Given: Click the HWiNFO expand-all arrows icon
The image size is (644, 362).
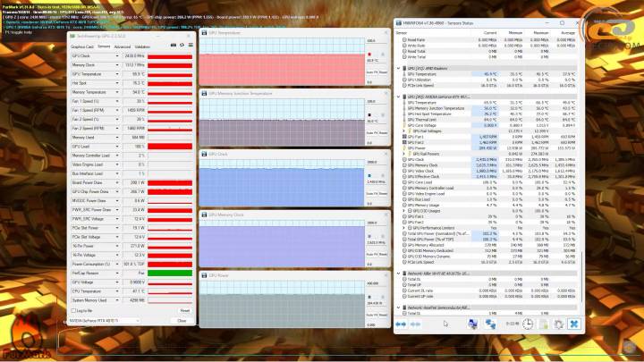Looking at the screenshot, I should pyautogui.click(x=401, y=324).
